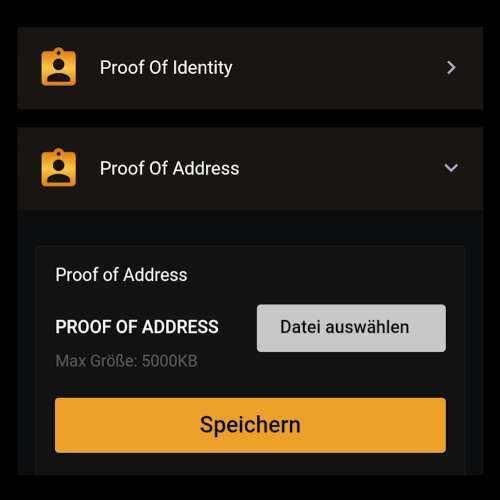Screen dimensions: 500x500
Task: Tap the arrow beside Proof Of Address
Action: [x=451, y=168]
